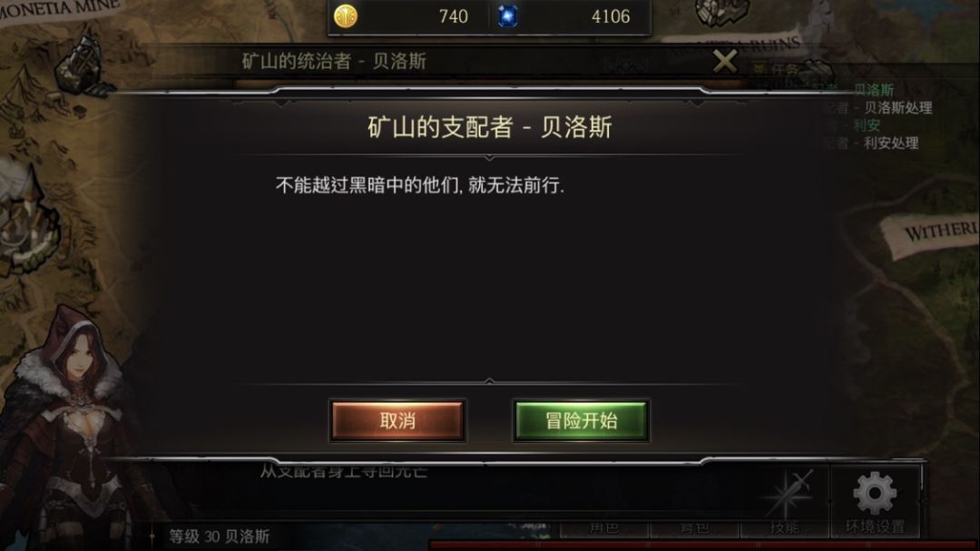Open the 技能 tab at the bottom
The width and height of the screenshot is (980, 551).
click(x=784, y=528)
